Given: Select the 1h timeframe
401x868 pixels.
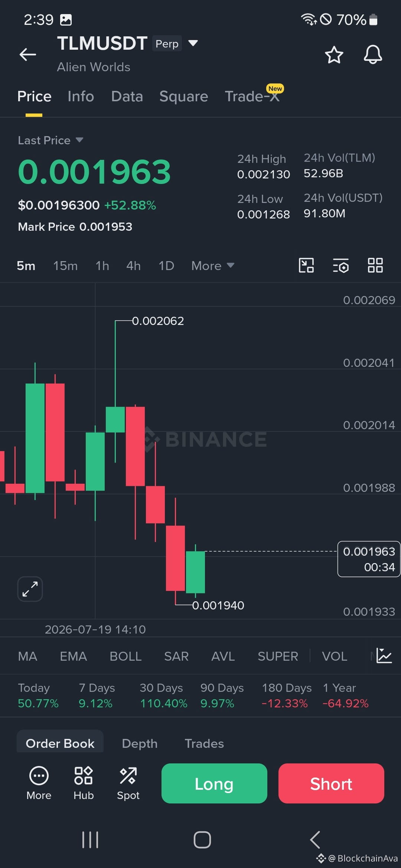Looking at the screenshot, I should pos(102,266).
